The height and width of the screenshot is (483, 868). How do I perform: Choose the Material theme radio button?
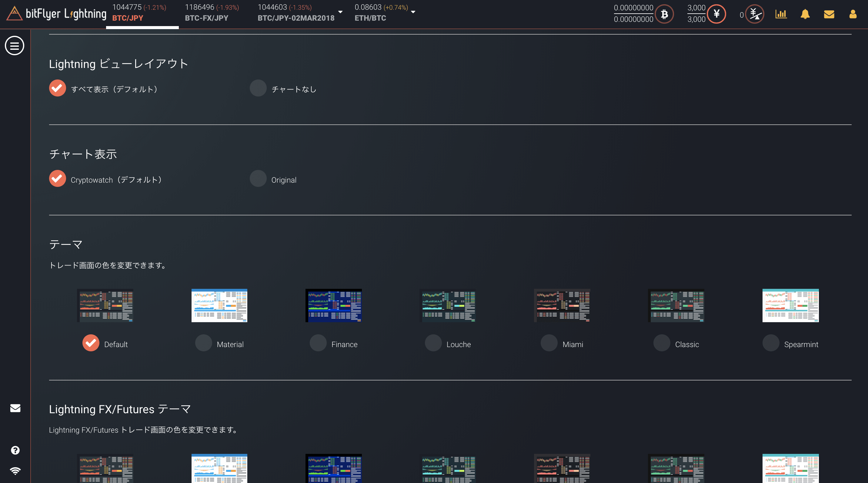click(204, 343)
